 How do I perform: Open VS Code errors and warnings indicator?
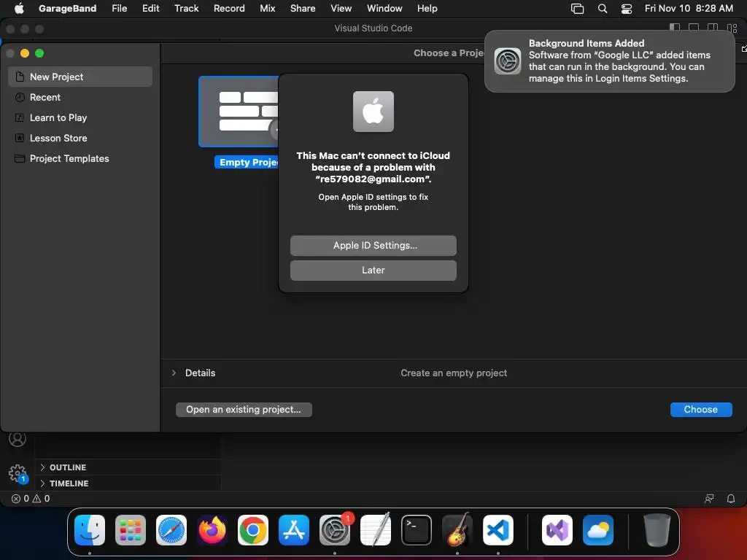tap(31, 499)
